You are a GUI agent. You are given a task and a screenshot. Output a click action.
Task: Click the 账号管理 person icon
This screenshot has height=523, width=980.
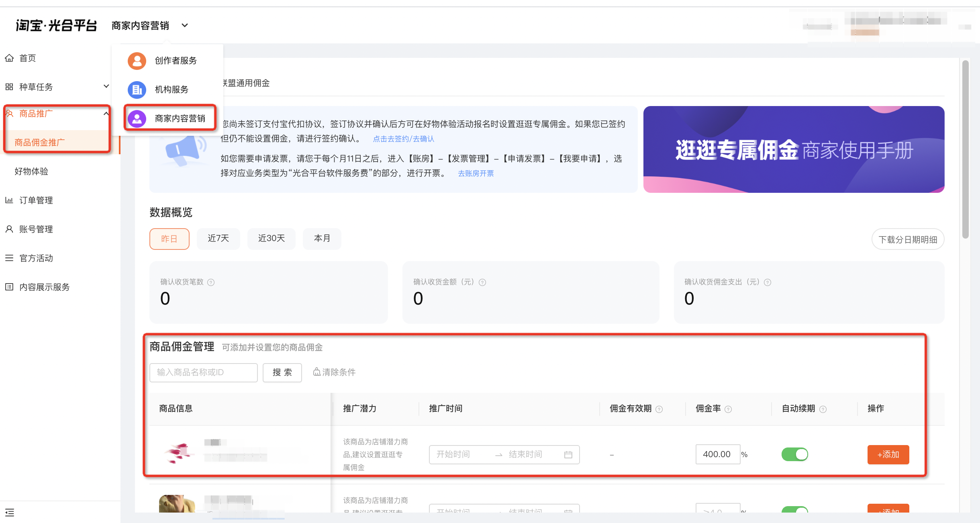pyautogui.click(x=9, y=229)
